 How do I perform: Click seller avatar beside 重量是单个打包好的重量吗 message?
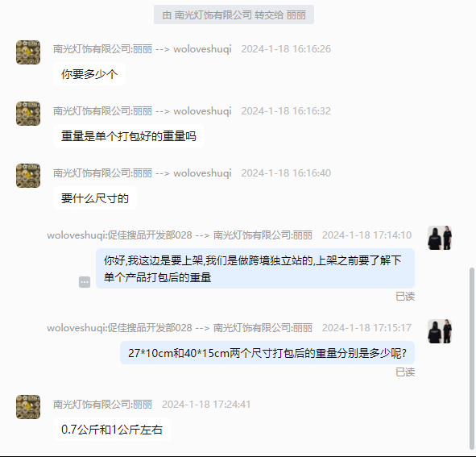tap(28, 114)
